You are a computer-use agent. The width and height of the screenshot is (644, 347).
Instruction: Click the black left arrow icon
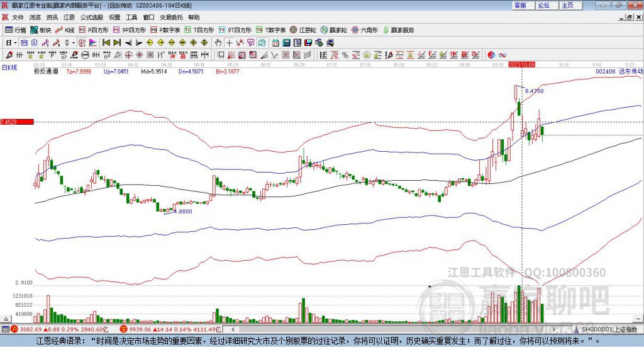(x=128, y=43)
